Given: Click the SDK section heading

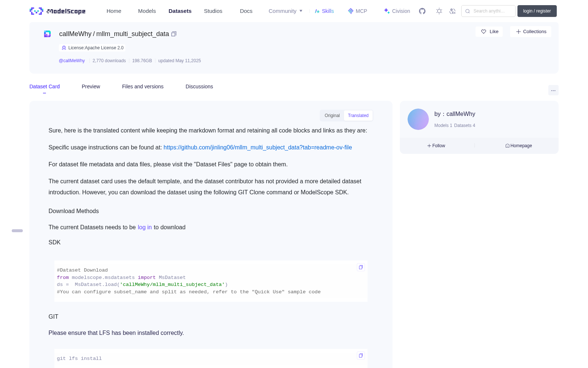Looking at the screenshot, I should tap(54, 243).
